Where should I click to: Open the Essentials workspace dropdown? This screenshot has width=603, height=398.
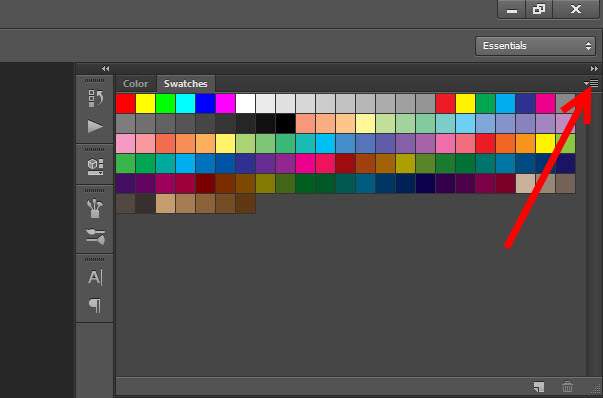(x=535, y=46)
